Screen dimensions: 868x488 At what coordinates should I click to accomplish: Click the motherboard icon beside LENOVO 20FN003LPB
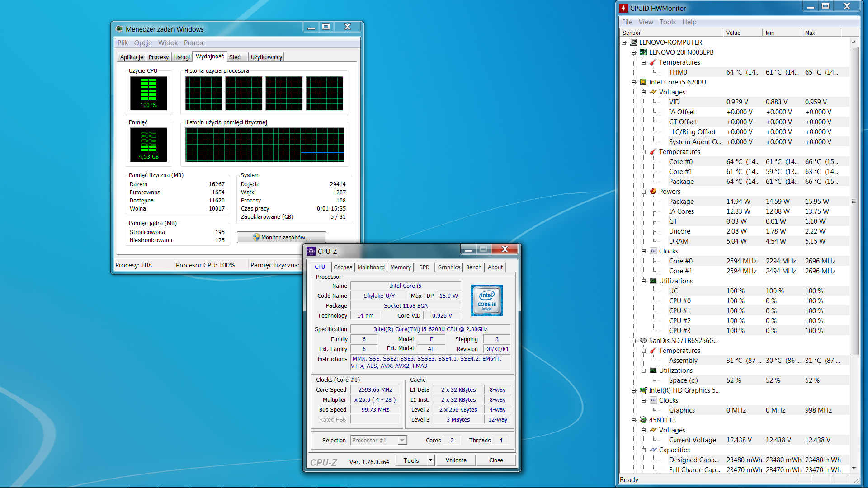[x=643, y=52]
